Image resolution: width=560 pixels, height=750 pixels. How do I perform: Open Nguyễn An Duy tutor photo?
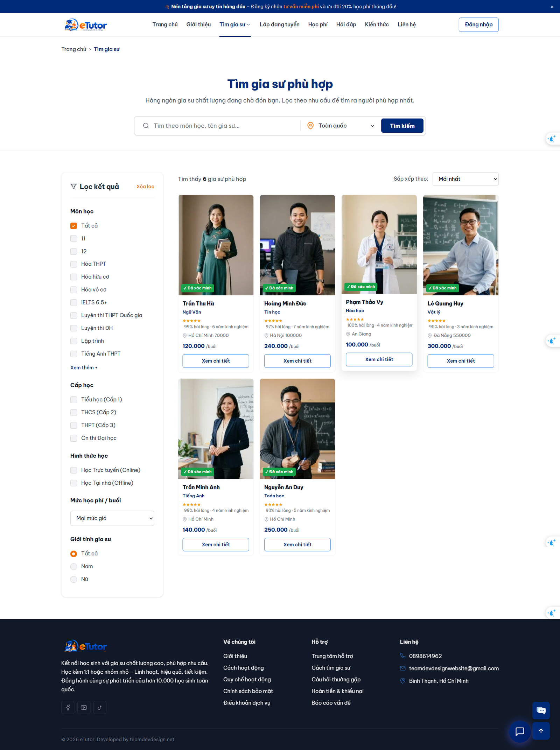click(x=297, y=429)
